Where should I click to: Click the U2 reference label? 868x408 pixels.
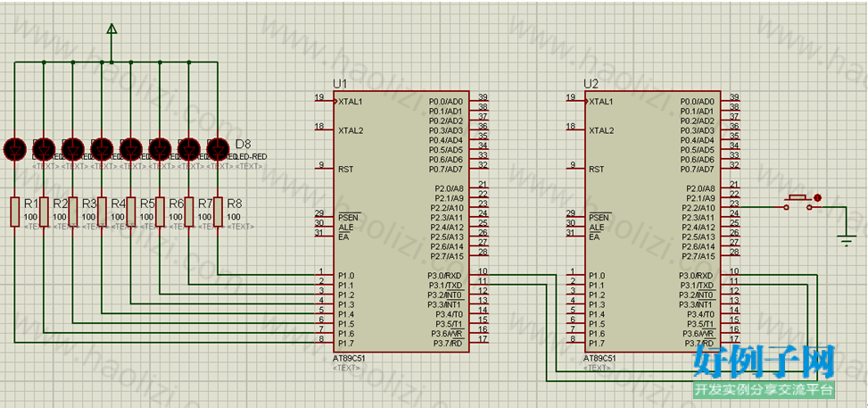[591, 84]
